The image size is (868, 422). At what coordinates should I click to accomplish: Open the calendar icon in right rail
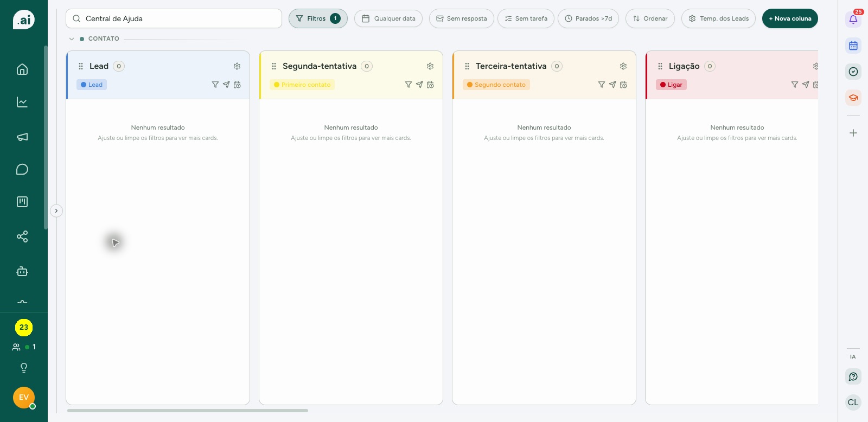tap(853, 46)
